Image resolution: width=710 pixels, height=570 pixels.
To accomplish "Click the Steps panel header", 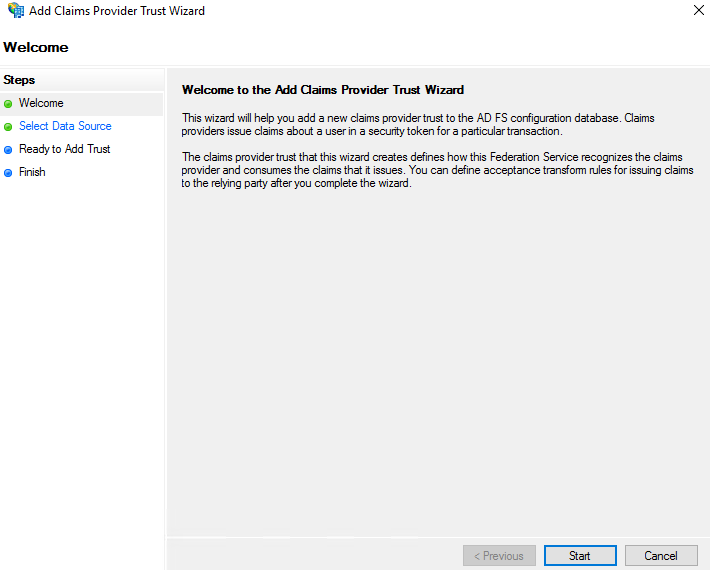I will [19, 80].
